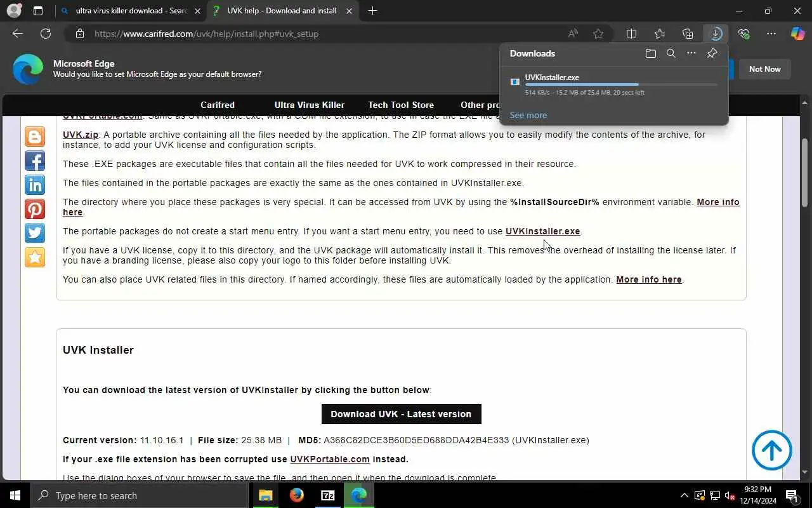Launch Firefox from the taskbar

click(297, 495)
